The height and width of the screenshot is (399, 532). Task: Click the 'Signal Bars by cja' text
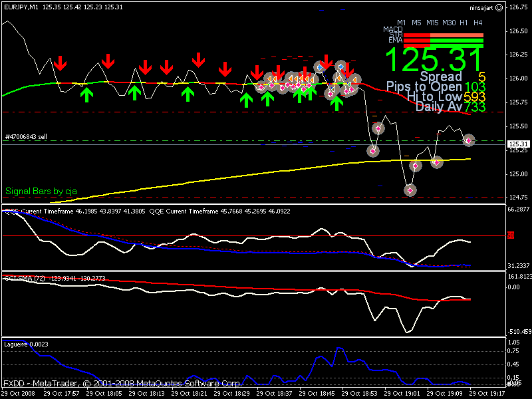(41, 191)
